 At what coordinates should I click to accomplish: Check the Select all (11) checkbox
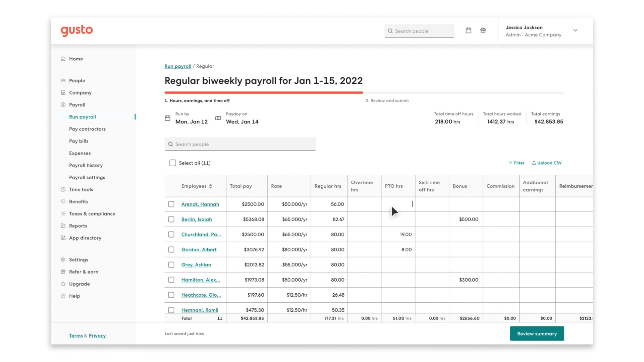point(173,163)
